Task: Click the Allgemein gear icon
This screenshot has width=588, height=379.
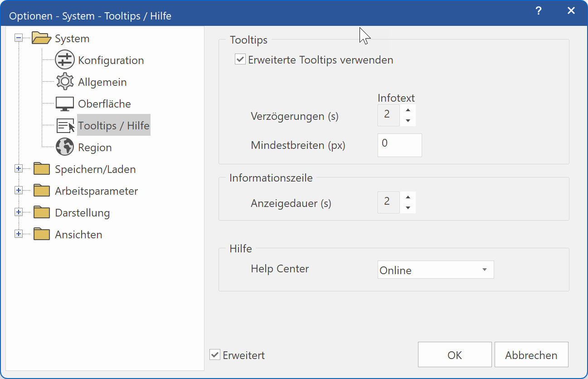Action: [64, 81]
